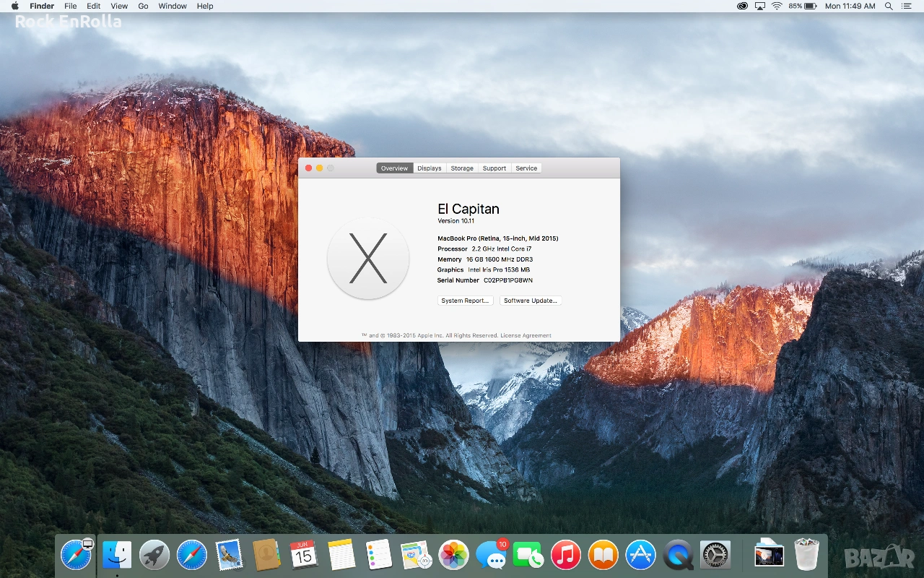Image resolution: width=924 pixels, height=578 pixels.
Task: Open Calendar showing Jun 15
Action: [x=304, y=555]
